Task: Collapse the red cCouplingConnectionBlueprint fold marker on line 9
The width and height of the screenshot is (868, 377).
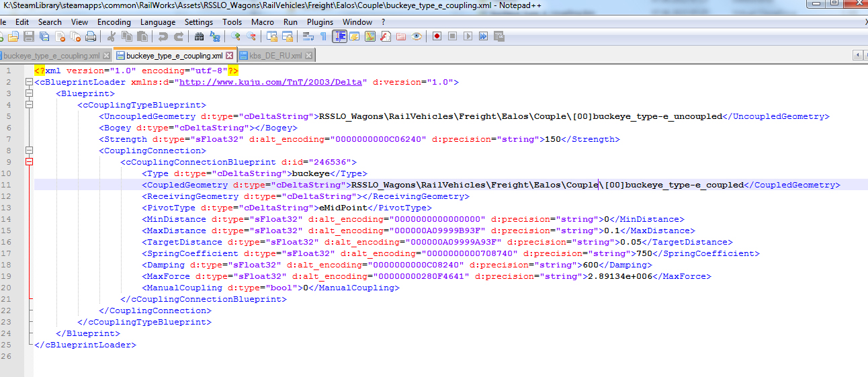Action: 29,162
